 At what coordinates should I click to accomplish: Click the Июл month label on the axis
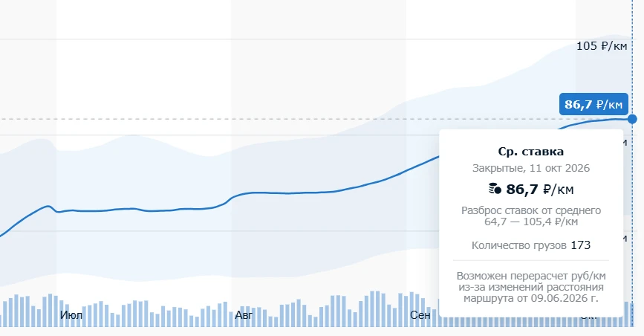tap(71, 315)
